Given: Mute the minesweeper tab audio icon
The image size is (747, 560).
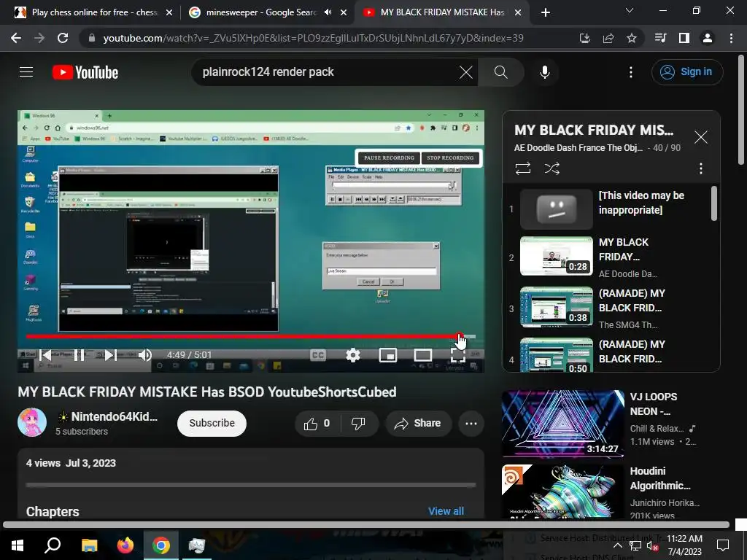Looking at the screenshot, I should pyautogui.click(x=328, y=12).
